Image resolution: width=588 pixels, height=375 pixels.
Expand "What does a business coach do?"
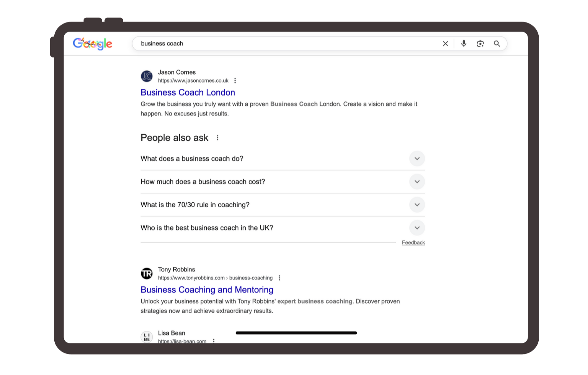417,159
